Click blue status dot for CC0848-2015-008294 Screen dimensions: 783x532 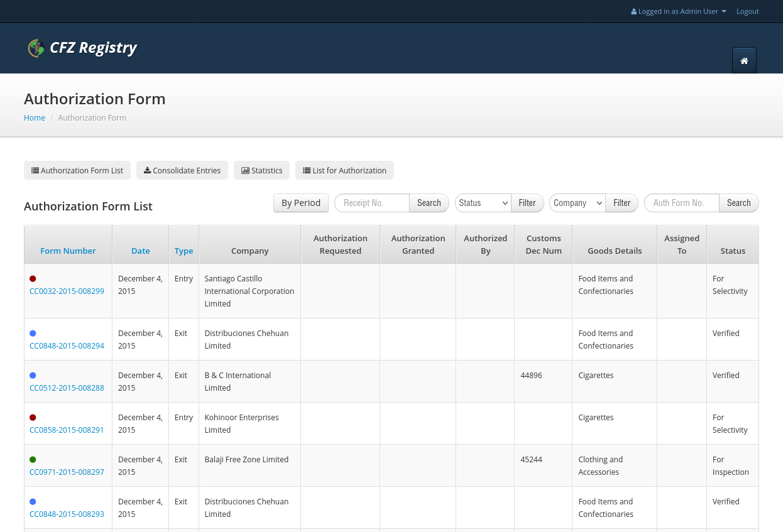pos(33,334)
